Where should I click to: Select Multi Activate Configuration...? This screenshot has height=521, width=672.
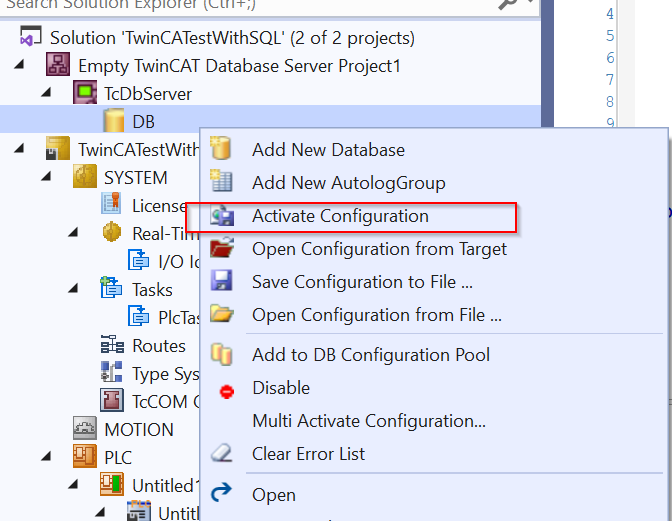point(434,420)
